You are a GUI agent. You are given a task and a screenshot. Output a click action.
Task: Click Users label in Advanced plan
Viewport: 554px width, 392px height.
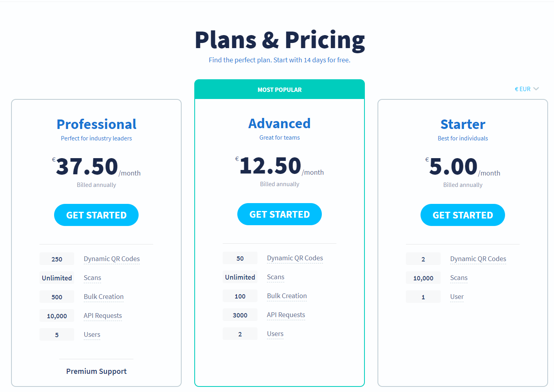pyautogui.click(x=275, y=334)
